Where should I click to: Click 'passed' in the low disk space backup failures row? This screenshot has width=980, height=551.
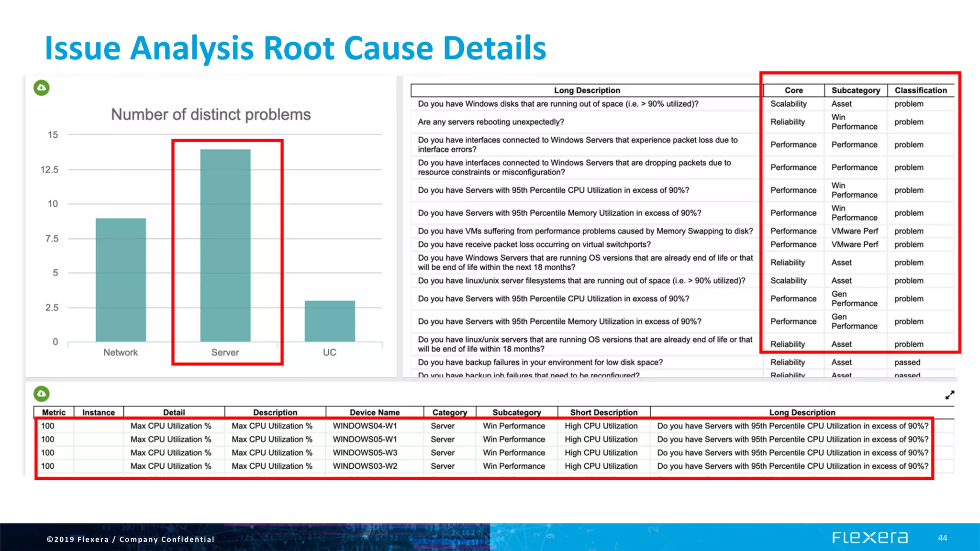(x=907, y=363)
